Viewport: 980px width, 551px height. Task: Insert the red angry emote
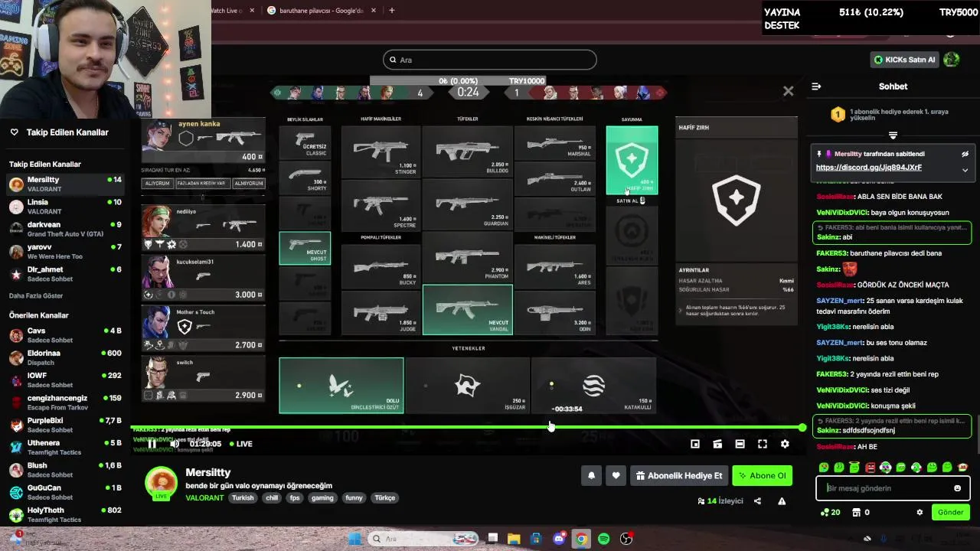point(870,468)
